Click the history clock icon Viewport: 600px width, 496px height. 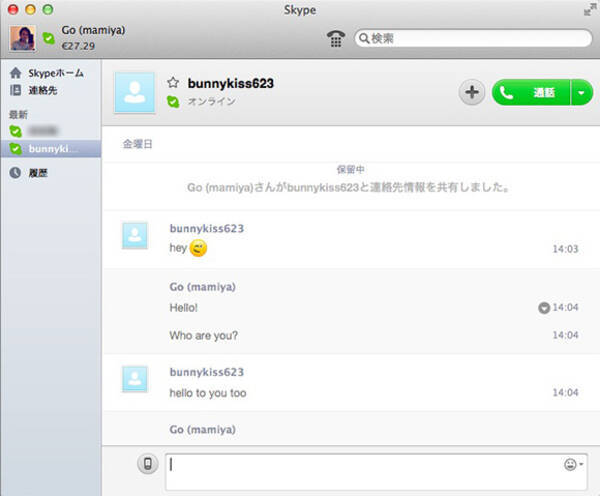coord(15,172)
